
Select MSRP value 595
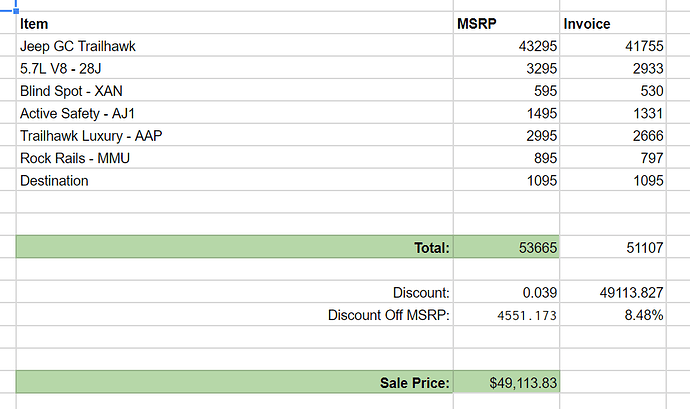click(x=506, y=90)
